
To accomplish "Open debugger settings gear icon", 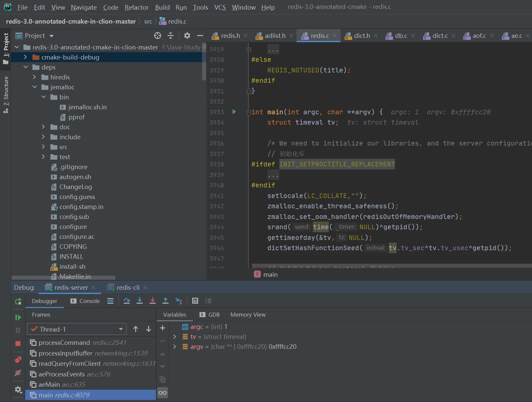I will (x=18, y=389).
